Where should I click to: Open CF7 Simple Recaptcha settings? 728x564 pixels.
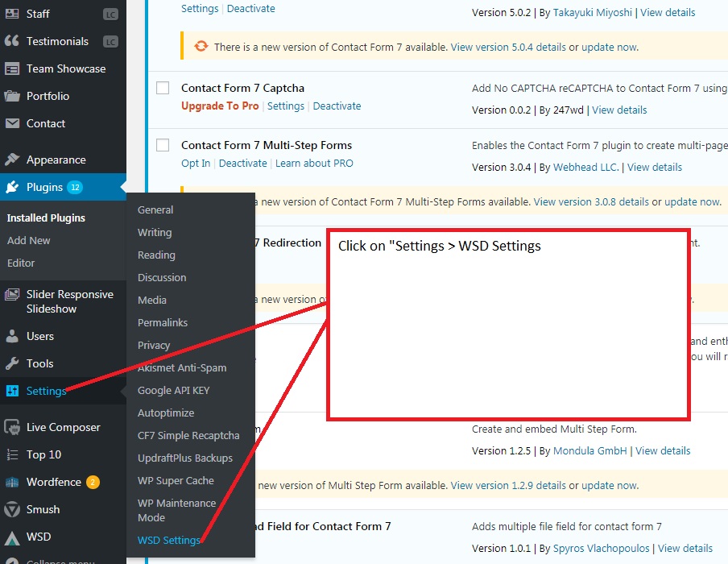pyautogui.click(x=188, y=436)
